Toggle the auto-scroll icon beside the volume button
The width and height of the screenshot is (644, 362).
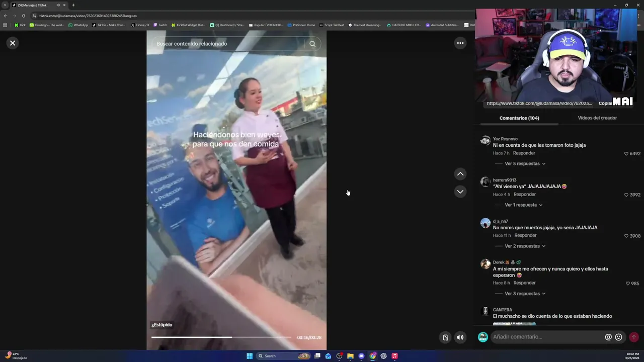[x=445, y=337]
